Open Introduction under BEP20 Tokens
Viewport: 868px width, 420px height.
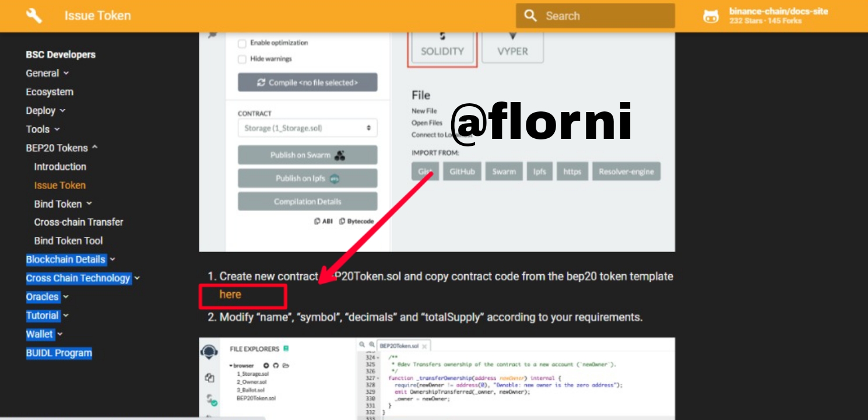point(60,167)
